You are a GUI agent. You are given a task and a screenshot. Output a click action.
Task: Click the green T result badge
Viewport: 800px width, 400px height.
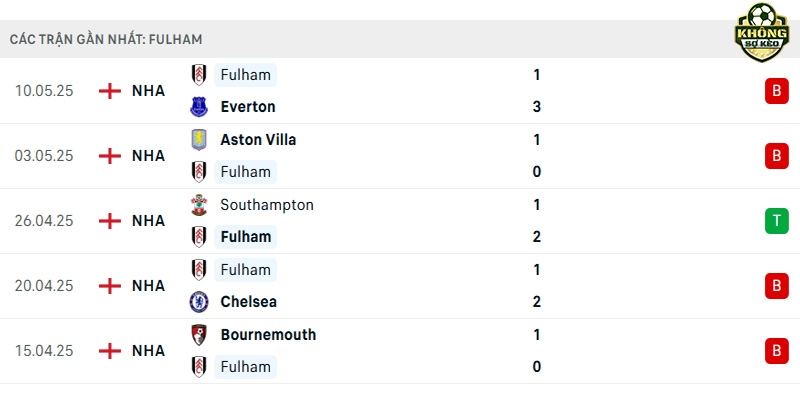[777, 221]
